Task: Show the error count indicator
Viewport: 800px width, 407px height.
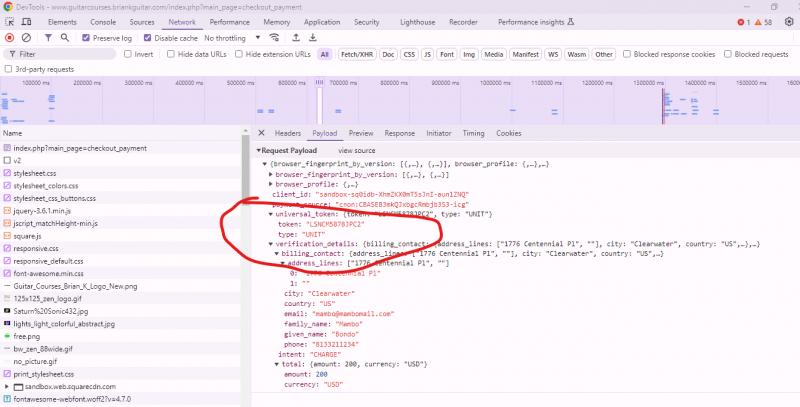Action: click(x=743, y=22)
